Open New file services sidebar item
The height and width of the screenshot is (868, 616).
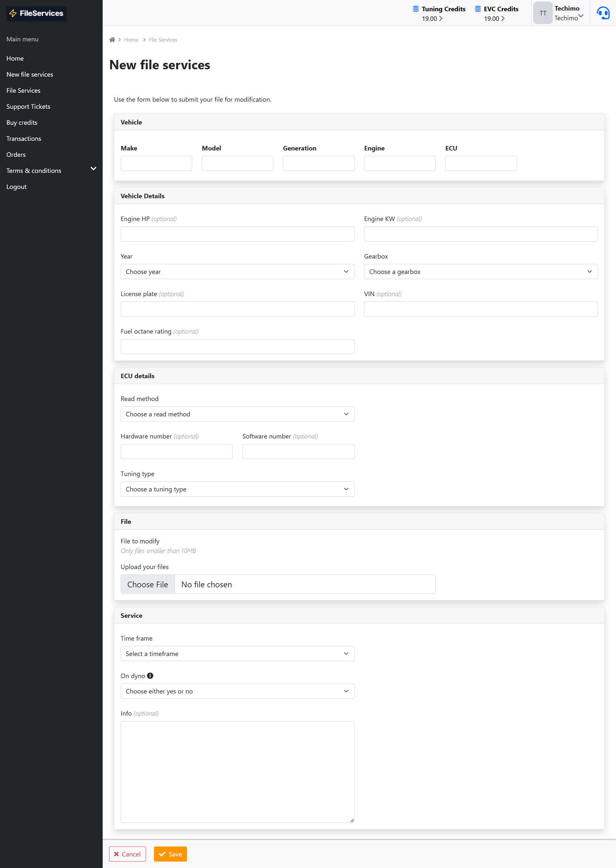(30, 74)
